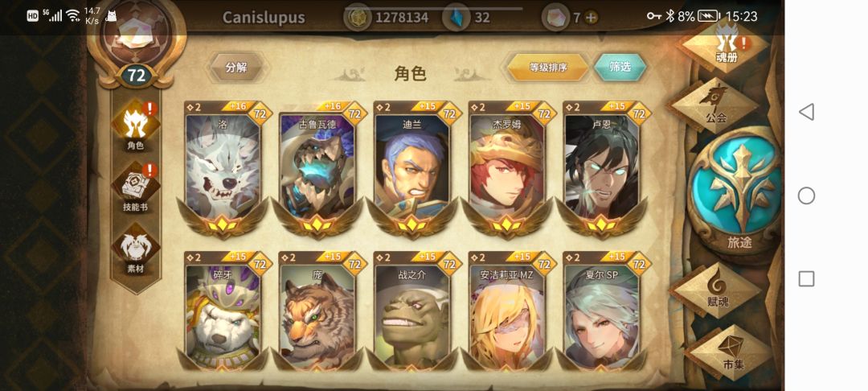Open the 等级排序 level sort dropdown
Image resolution: width=868 pixels, height=391 pixels.
[x=548, y=68]
